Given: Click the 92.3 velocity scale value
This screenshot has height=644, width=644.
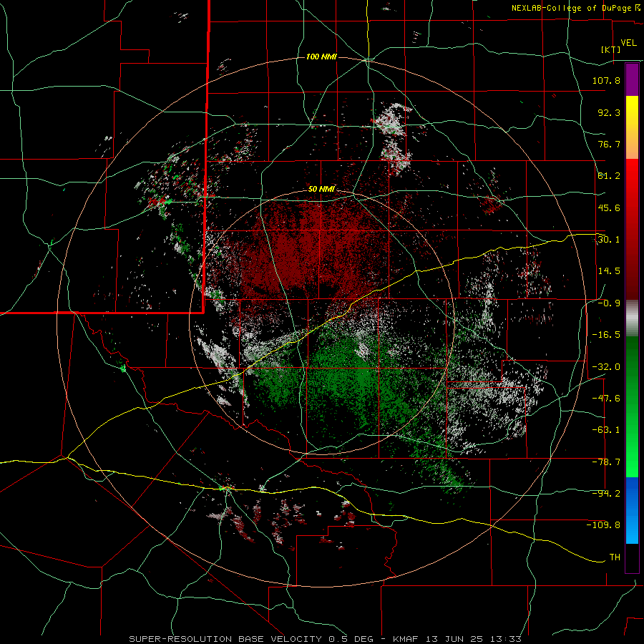Looking at the screenshot, I should click(x=609, y=112).
